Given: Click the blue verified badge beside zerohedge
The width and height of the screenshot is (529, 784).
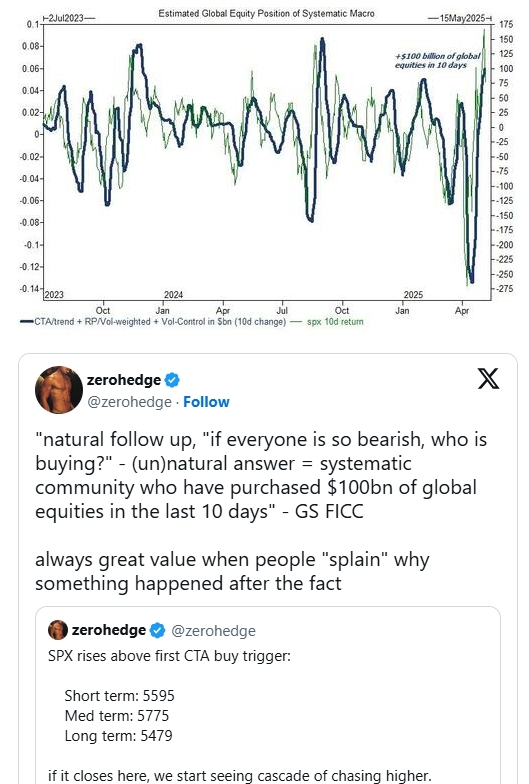Looking at the screenshot, I should (x=172, y=380).
